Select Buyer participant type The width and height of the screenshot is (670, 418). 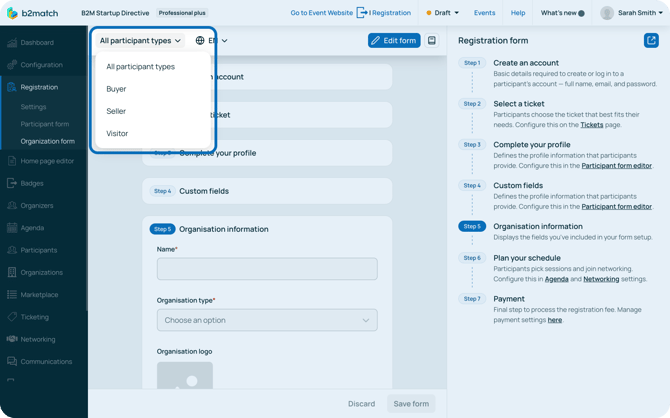point(116,89)
